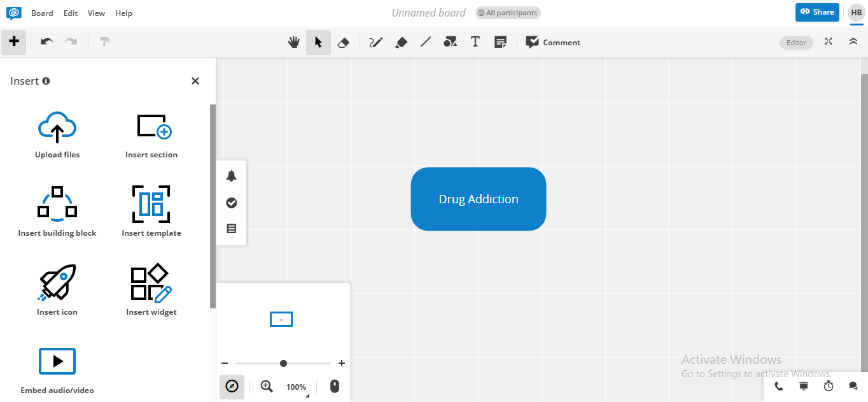This screenshot has width=868, height=402.
Task: Open the View menu
Action: [96, 13]
